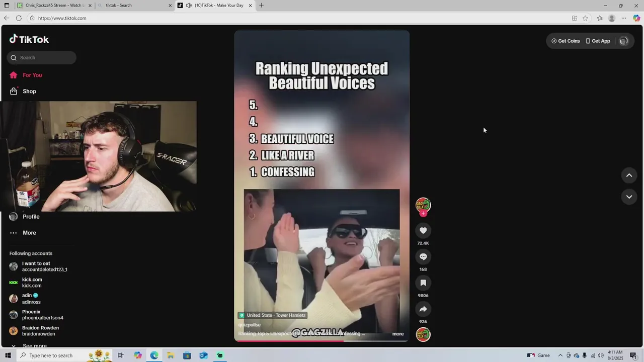Expand the video caption with 'more'
Viewport: 644px width, 362px height.
tap(398, 334)
